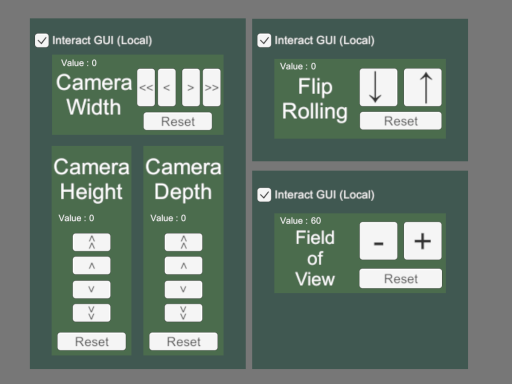Viewport: 512px width, 384px height.
Task: Reset the Camera Height value
Action: tap(92, 341)
